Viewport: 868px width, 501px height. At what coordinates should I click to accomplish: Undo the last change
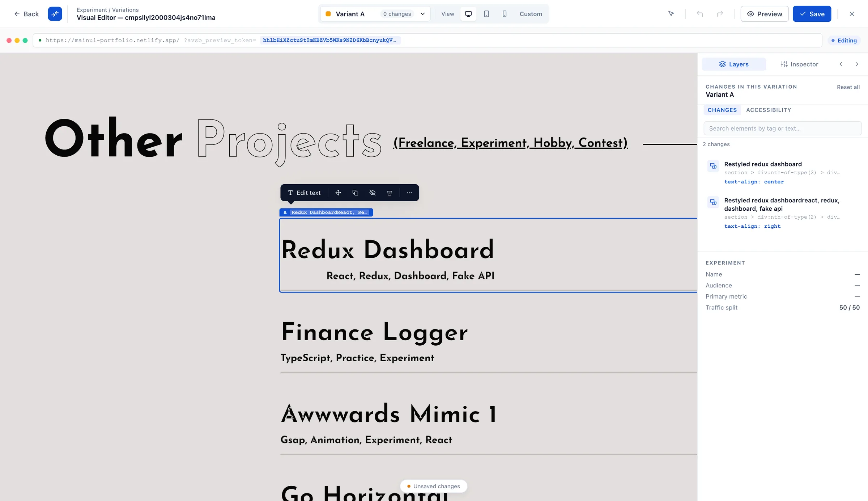tap(700, 14)
